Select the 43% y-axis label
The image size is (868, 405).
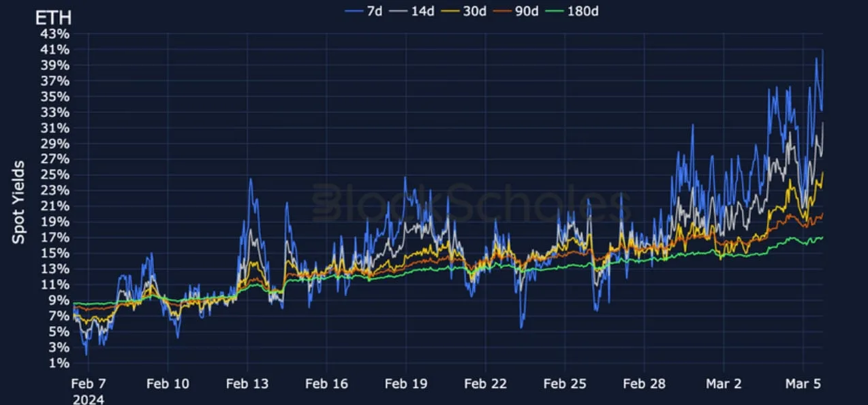55,33
